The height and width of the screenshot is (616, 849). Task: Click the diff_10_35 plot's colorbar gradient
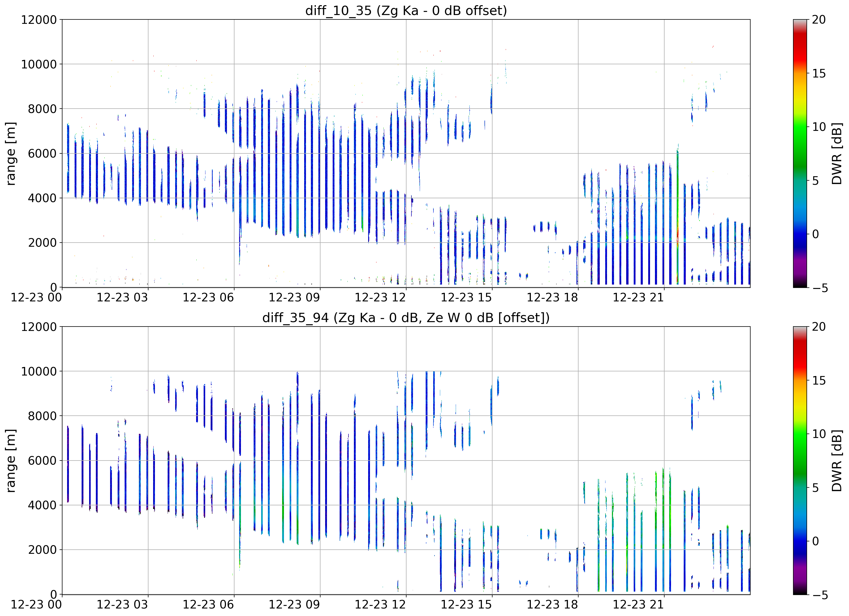800,153
